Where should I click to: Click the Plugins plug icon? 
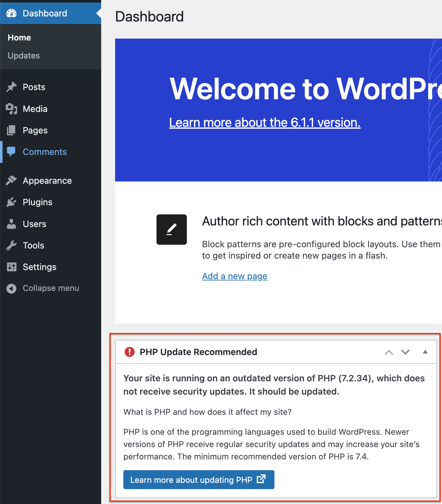click(11, 202)
